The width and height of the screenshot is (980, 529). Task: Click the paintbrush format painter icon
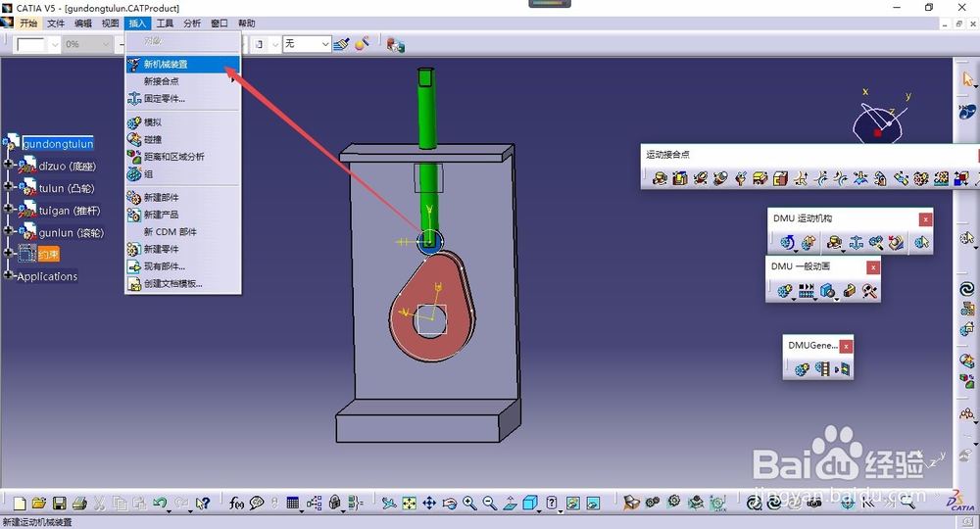click(x=341, y=44)
